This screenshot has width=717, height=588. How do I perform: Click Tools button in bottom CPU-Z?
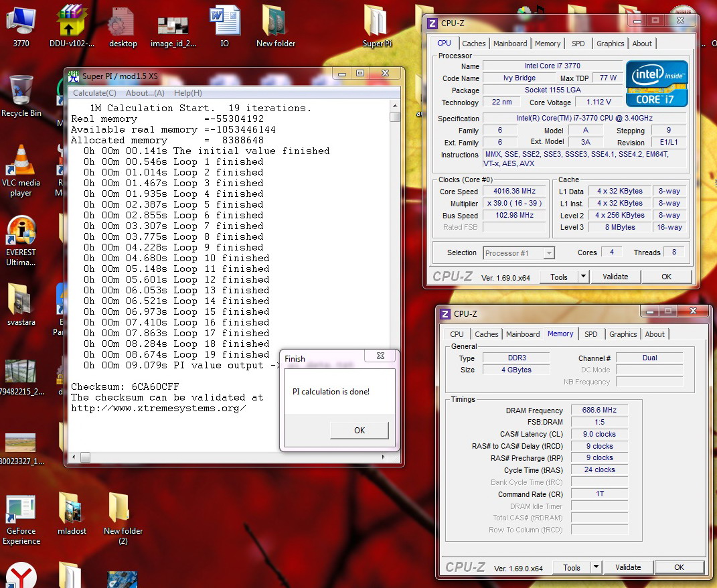pyautogui.click(x=572, y=567)
